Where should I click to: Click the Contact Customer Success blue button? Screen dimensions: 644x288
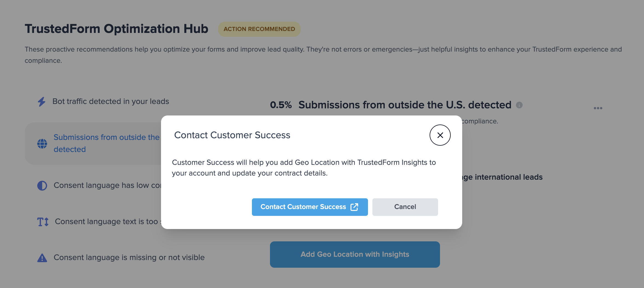(x=310, y=207)
